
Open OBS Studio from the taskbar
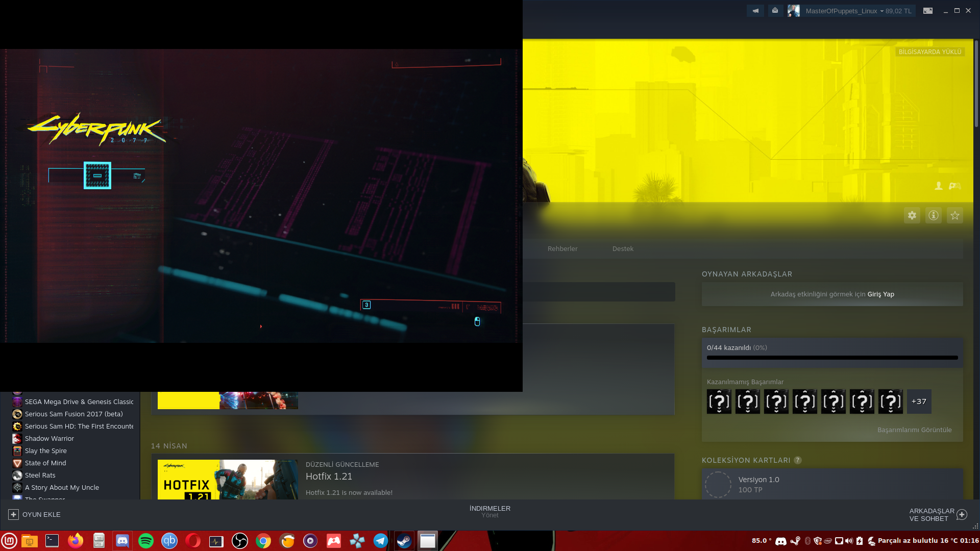240,541
